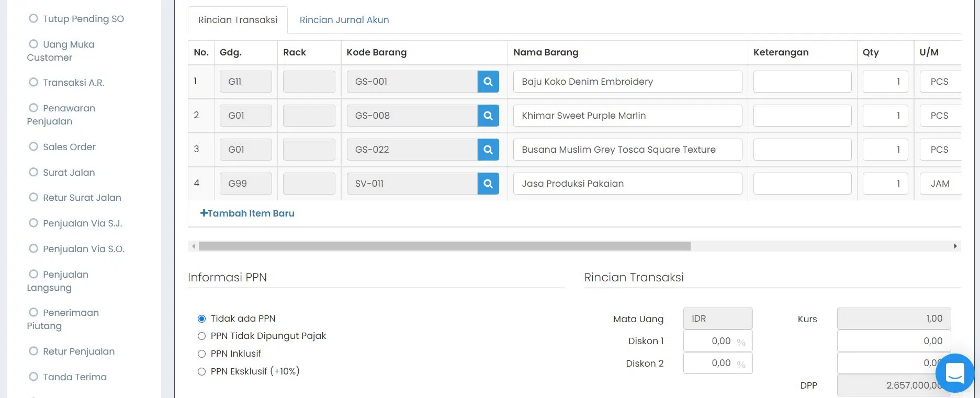Click Qty field for GS-022 row
980x398 pixels.
885,150
